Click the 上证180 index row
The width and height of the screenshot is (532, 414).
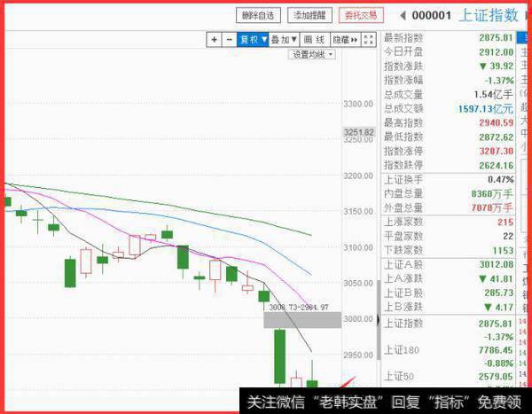point(448,351)
